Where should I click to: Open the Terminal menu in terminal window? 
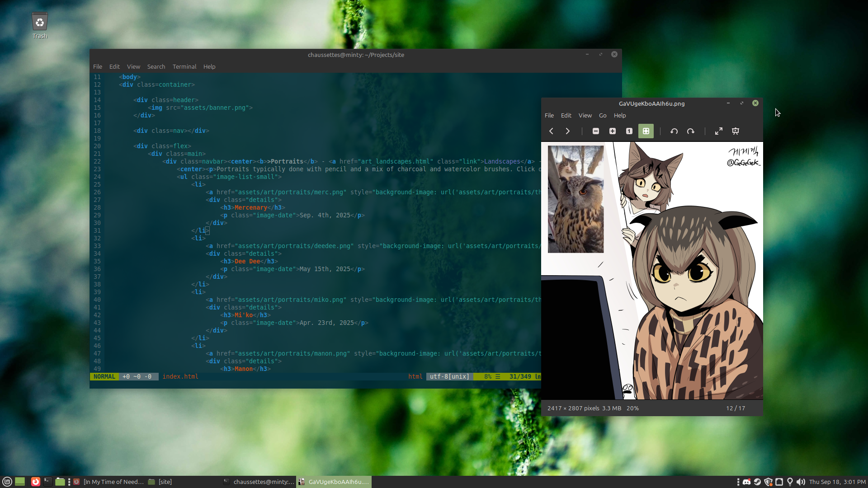point(184,66)
